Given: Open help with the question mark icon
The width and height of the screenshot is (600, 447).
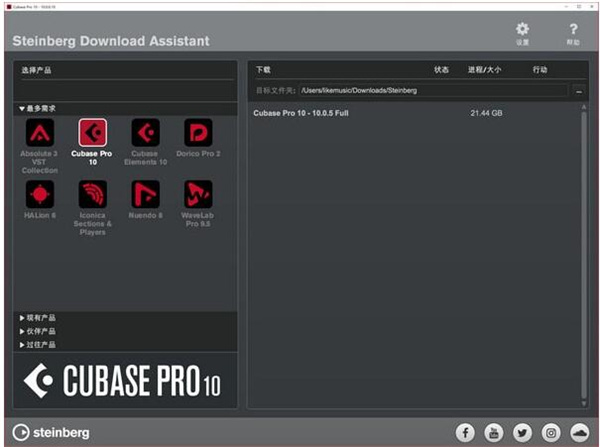Looking at the screenshot, I should (573, 29).
